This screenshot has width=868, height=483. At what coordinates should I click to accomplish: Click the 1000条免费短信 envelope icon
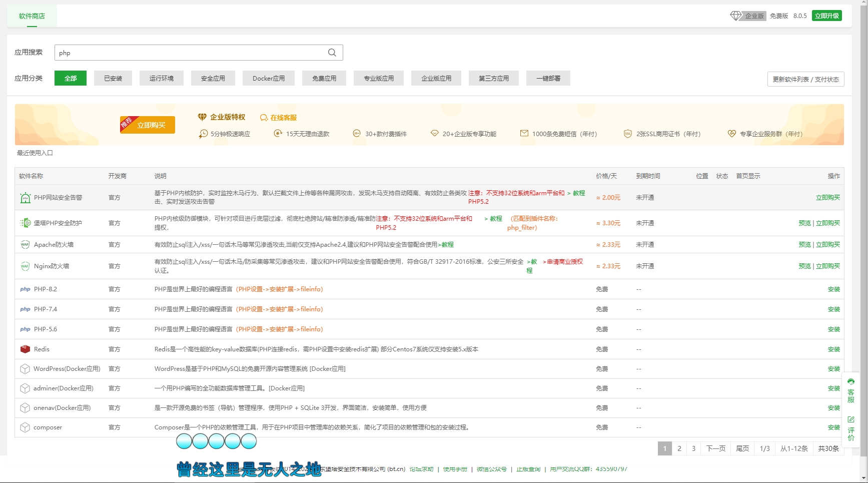coord(524,133)
